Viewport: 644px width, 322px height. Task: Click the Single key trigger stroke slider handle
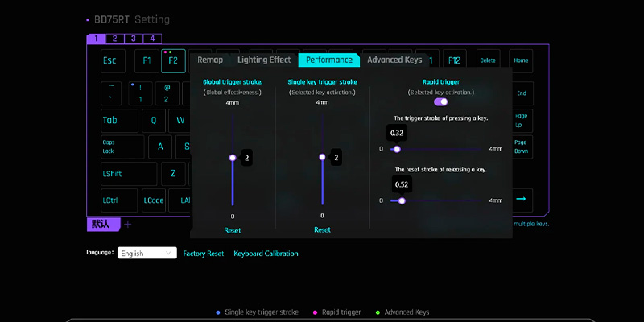click(322, 157)
